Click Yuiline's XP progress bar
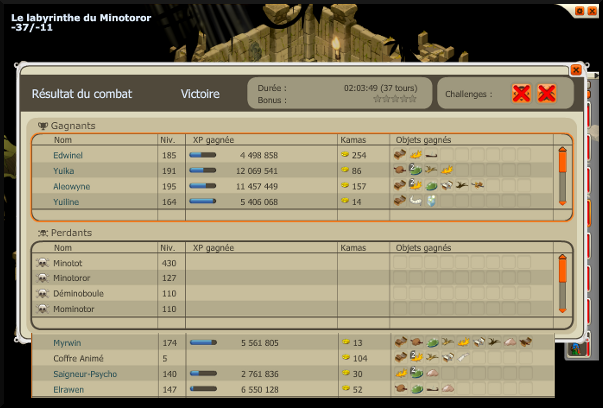Viewport: 603px width, 408px height. point(203,201)
